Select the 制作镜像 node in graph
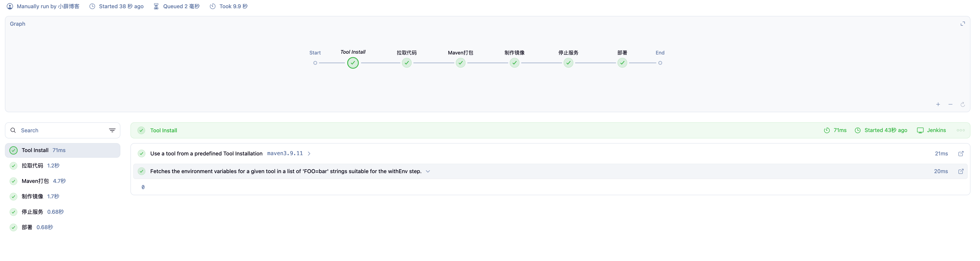 pyautogui.click(x=514, y=63)
